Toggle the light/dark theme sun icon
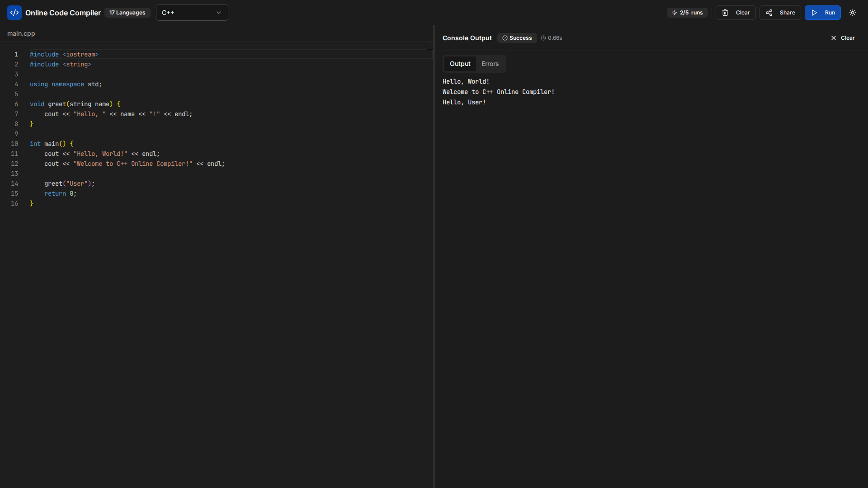The image size is (868, 488). (x=853, y=13)
